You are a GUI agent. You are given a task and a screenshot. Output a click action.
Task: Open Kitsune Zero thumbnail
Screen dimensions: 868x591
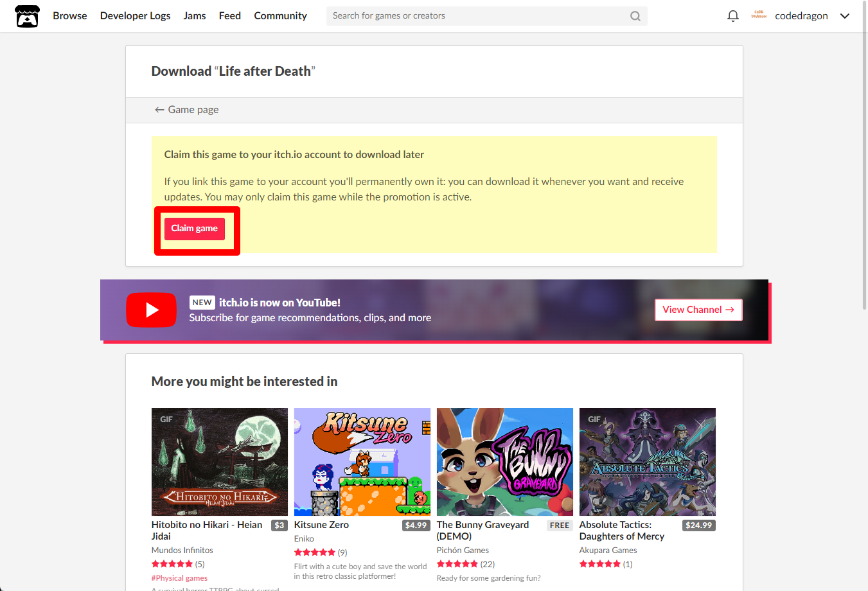[362, 462]
